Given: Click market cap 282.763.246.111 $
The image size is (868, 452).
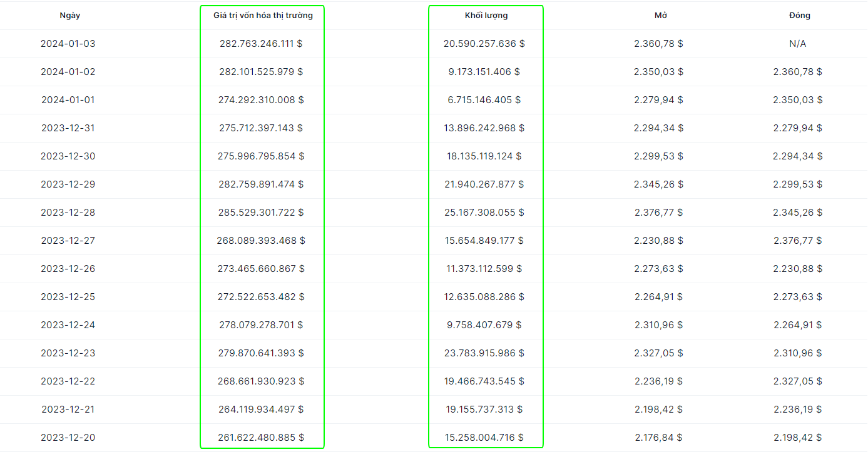Looking at the screenshot, I should click(262, 44).
